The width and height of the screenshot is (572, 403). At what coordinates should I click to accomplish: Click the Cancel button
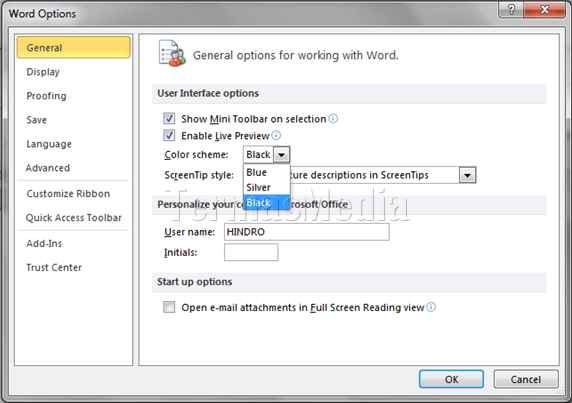526,379
